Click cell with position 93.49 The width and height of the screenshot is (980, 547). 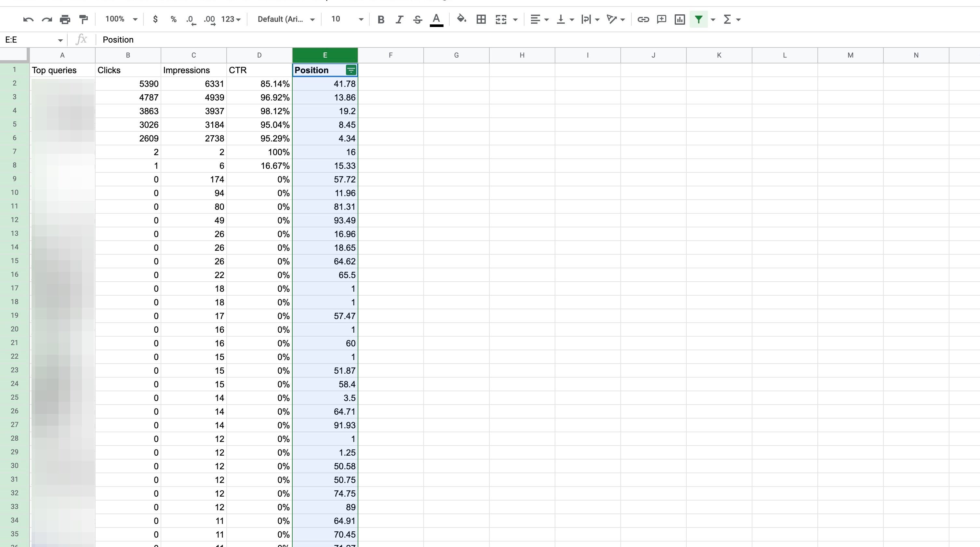click(325, 220)
